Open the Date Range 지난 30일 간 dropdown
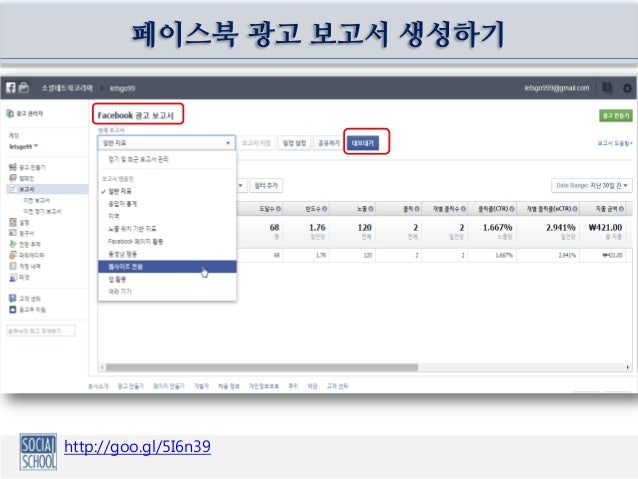 592,186
